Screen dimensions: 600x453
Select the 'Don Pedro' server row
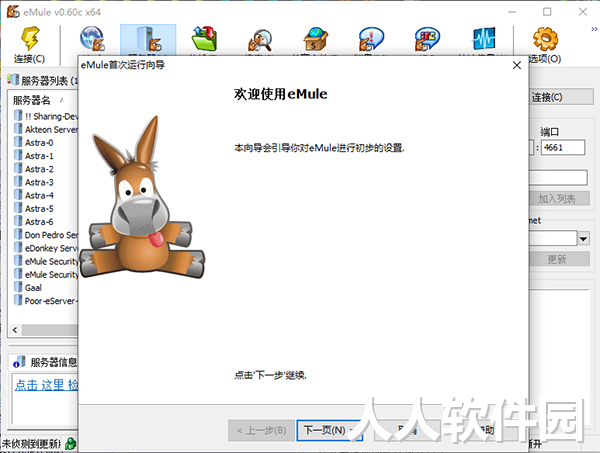[x=46, y=235]
